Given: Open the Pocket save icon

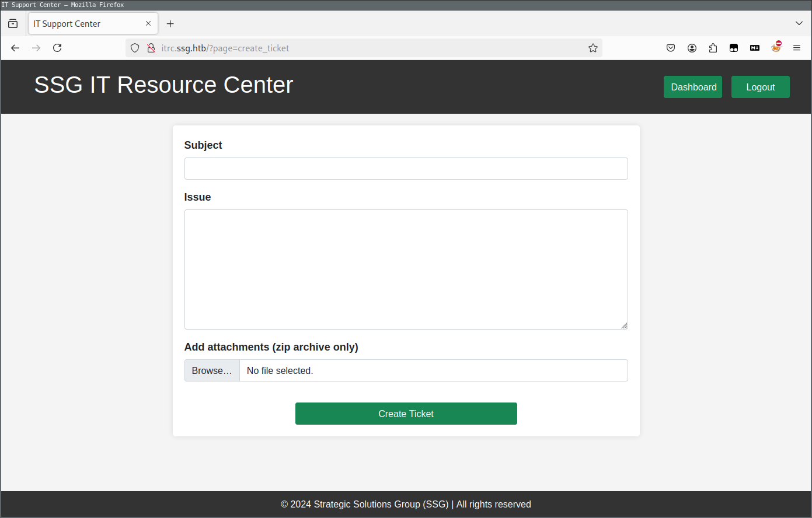Looking at the screenshot, I should point(671,48).
